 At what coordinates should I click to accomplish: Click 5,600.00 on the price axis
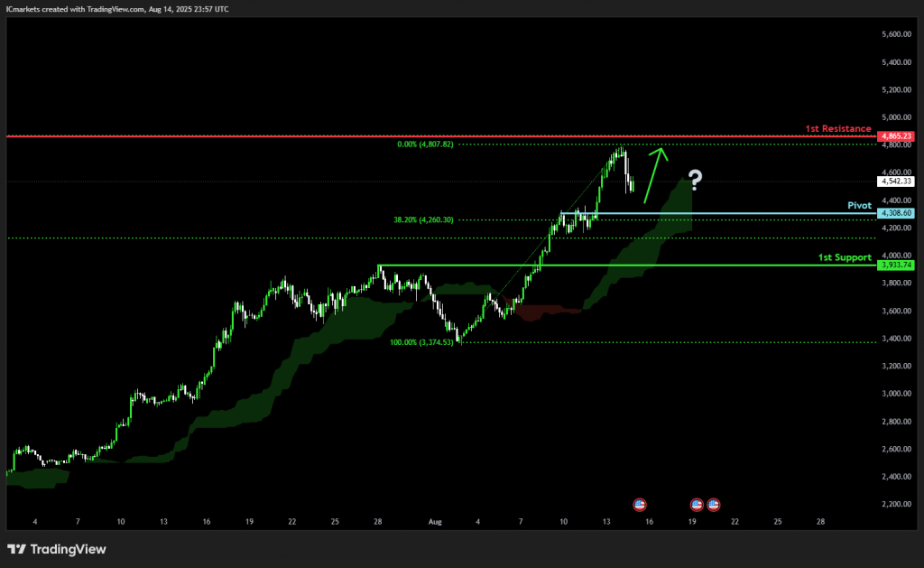coord(896,34)
